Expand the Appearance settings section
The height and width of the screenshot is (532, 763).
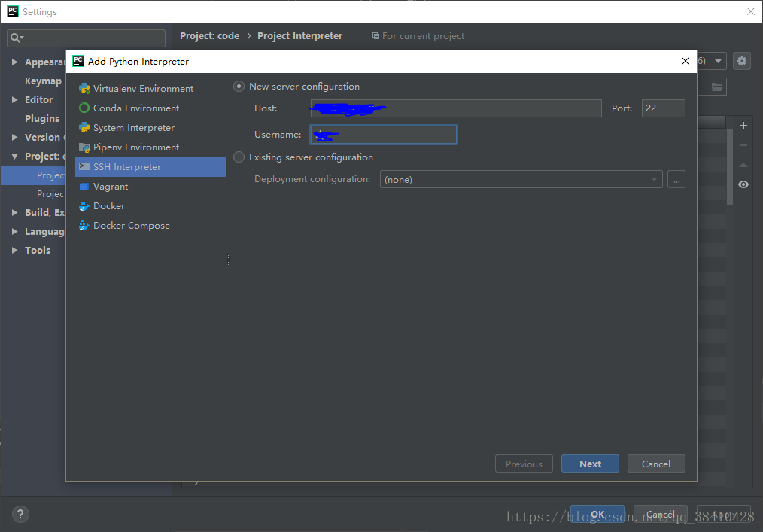click(14, 62)
